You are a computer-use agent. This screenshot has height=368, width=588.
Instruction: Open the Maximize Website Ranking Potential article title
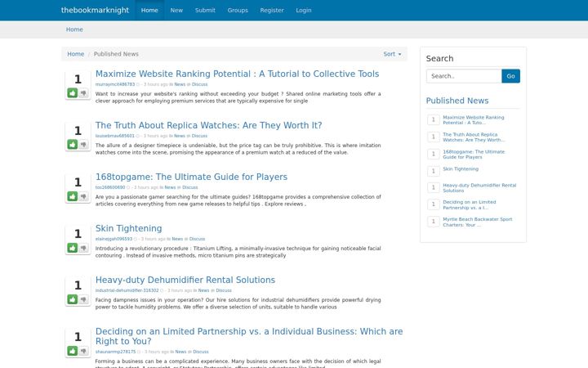[237, 74]
